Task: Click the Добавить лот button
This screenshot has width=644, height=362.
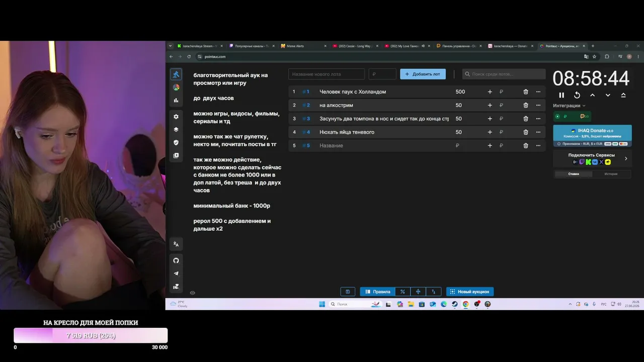Action: [x=423, y=74]
